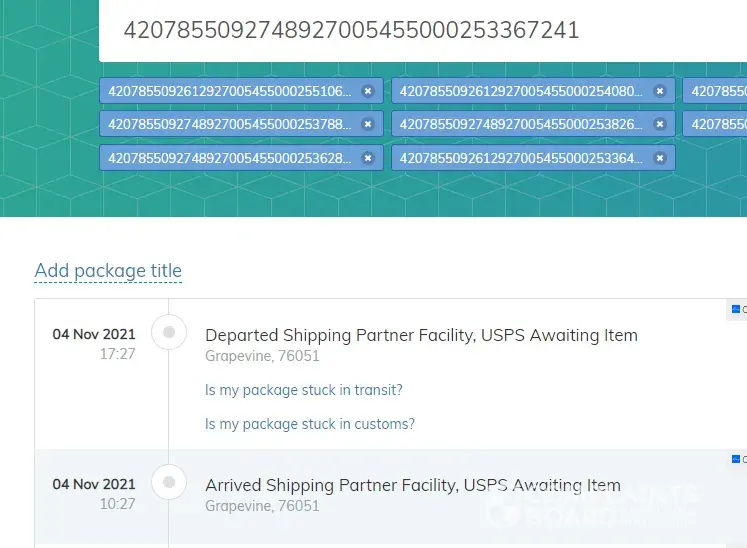747x548 pixels.
Task: Click carrier icon beside the Departed event
Action: pos(737,310)
